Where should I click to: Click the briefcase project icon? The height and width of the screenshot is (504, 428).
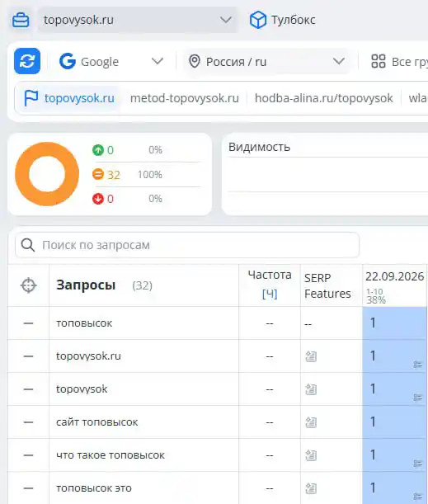[x=21, y=20]
